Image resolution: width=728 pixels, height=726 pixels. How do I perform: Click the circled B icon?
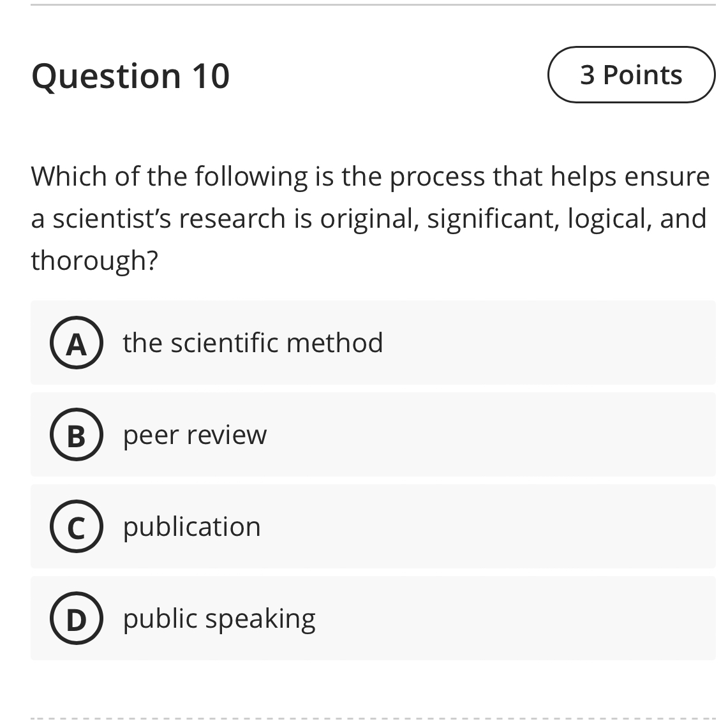[x=77, y=436]
